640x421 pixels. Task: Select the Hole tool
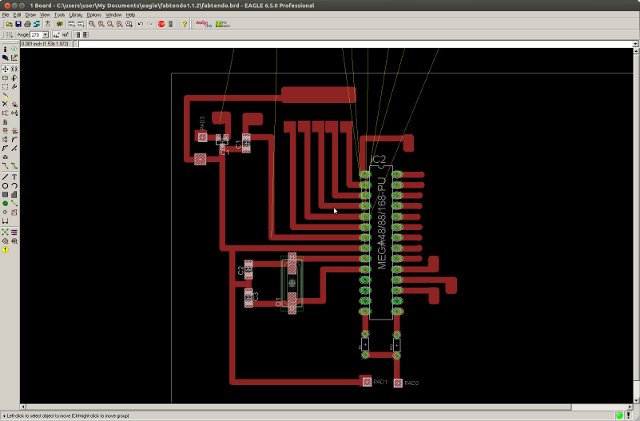point(5,212)
